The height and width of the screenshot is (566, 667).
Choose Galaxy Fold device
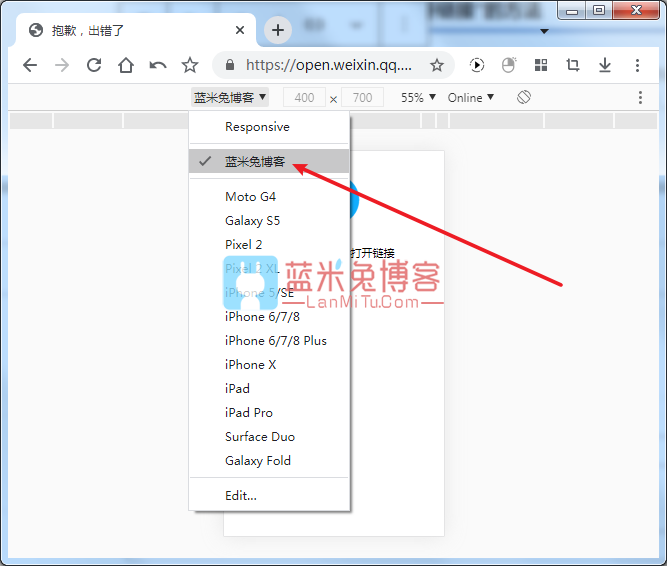pos(269,461)
